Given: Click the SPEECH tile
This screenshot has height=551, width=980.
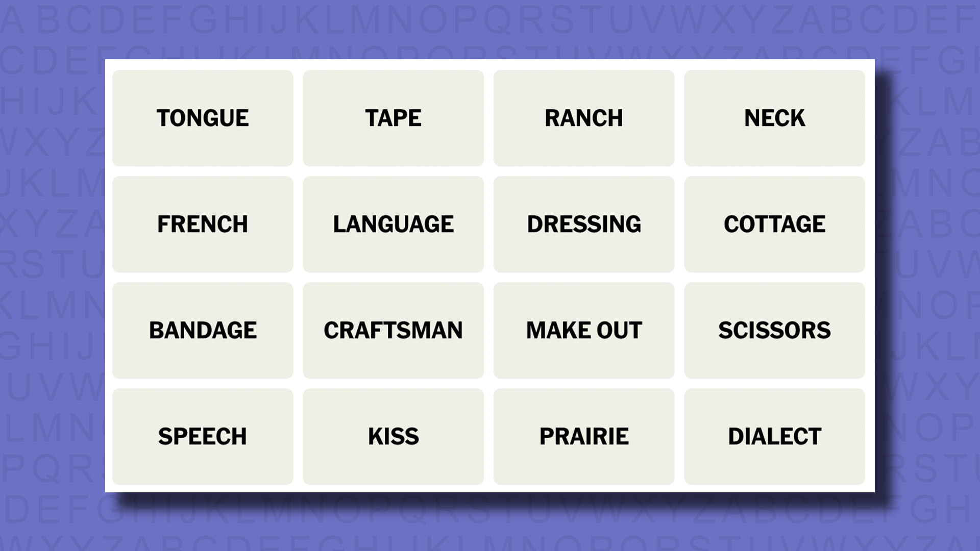Looking at the screenshot, I should click(203, 436).
